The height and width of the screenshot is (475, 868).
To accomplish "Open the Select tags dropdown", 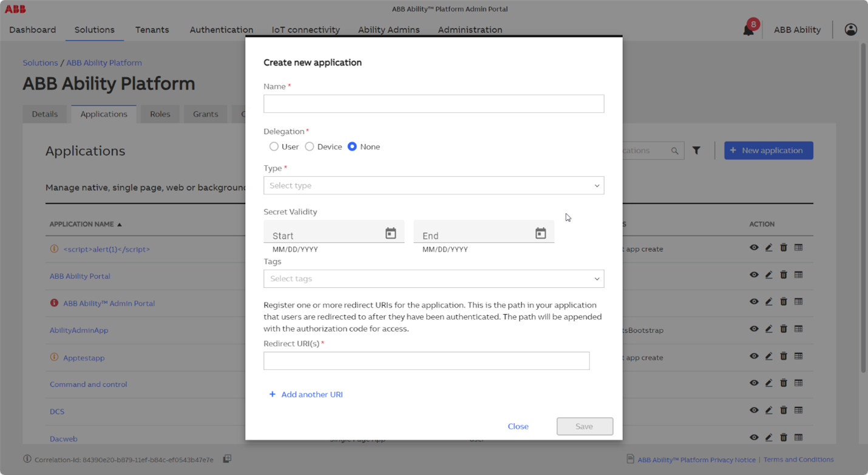I will click(x=433, y=279).
